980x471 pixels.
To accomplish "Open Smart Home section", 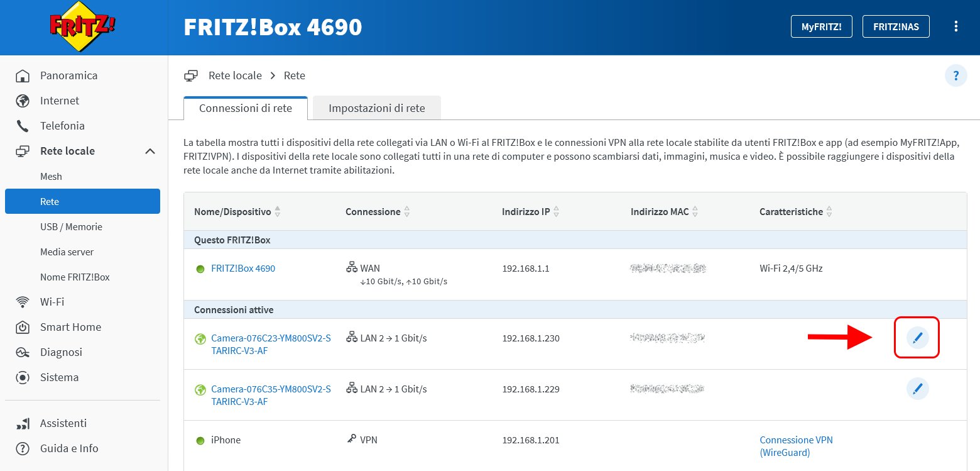I will tap(70, 327).
